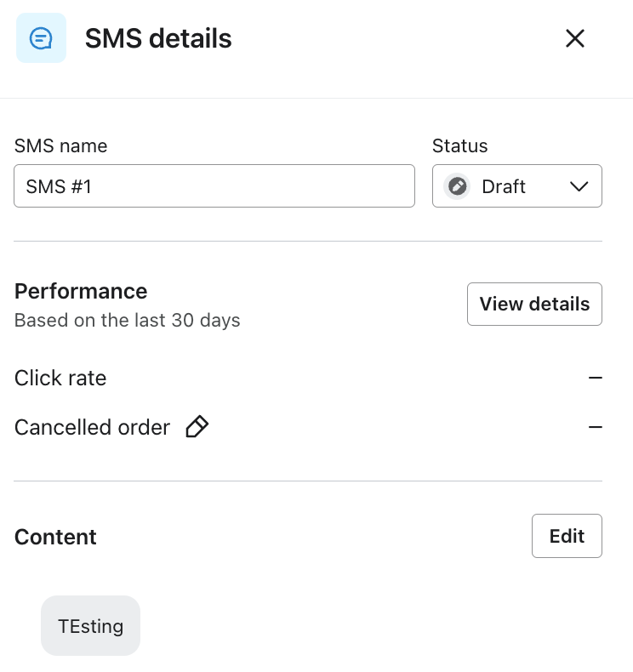Focus the SMS name input field
633x672 pixels.
coord(214,186)
